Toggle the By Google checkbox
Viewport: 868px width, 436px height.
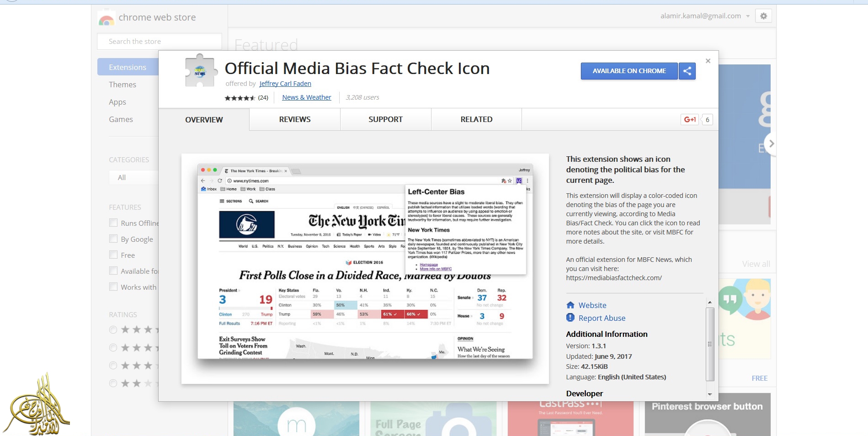click(x=113, y=239)
